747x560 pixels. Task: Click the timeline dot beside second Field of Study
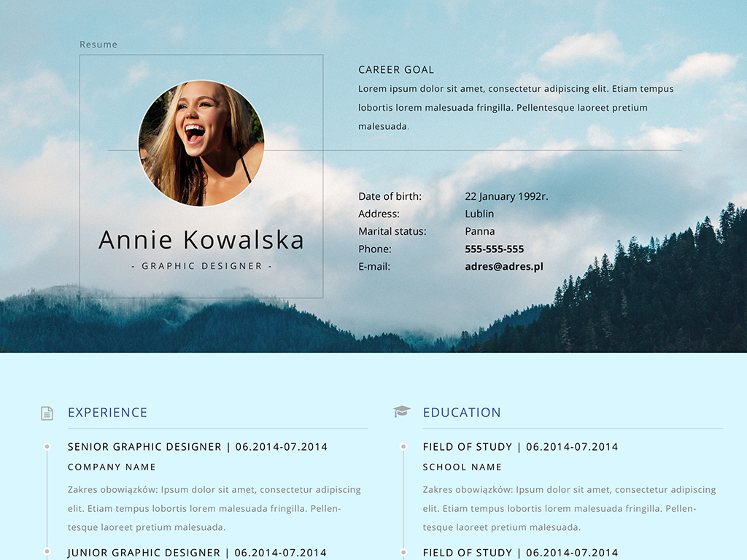tap(403, 551)
